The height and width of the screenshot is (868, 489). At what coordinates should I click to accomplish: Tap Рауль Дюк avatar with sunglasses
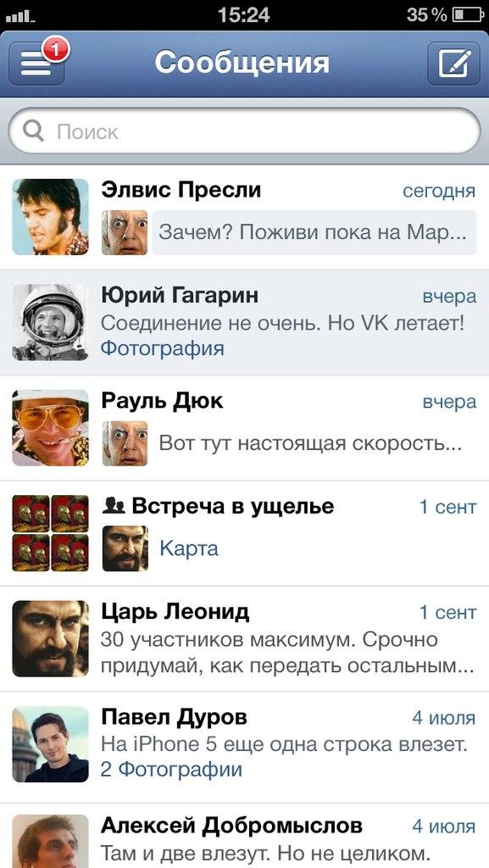tap(50, 428)
